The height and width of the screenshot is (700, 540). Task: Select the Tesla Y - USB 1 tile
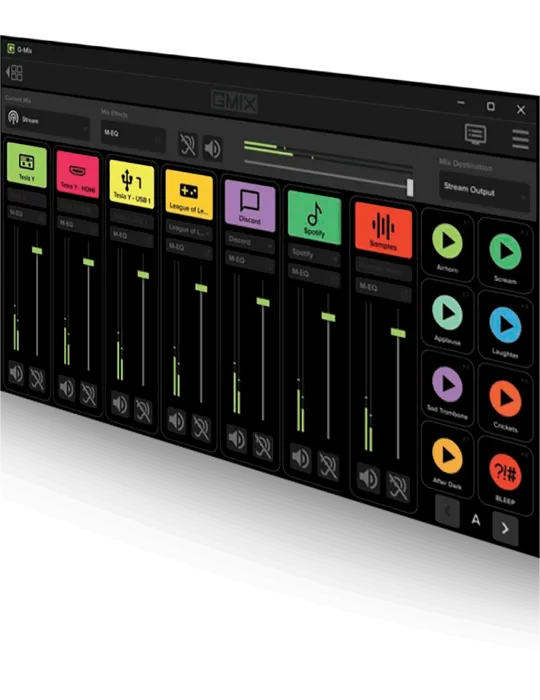tap(132, 184)
